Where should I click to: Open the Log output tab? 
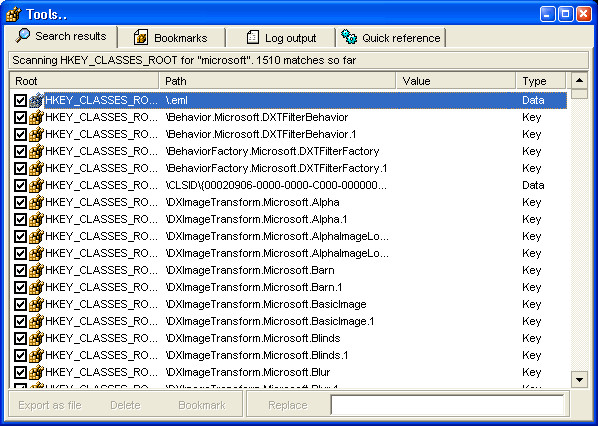coord(281,38)
